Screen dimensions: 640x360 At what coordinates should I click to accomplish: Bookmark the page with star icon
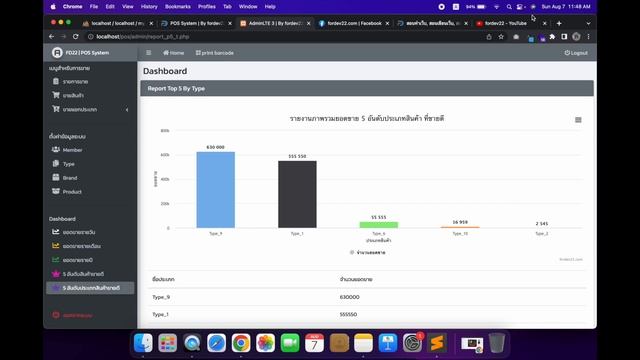[x=501, y=37]
